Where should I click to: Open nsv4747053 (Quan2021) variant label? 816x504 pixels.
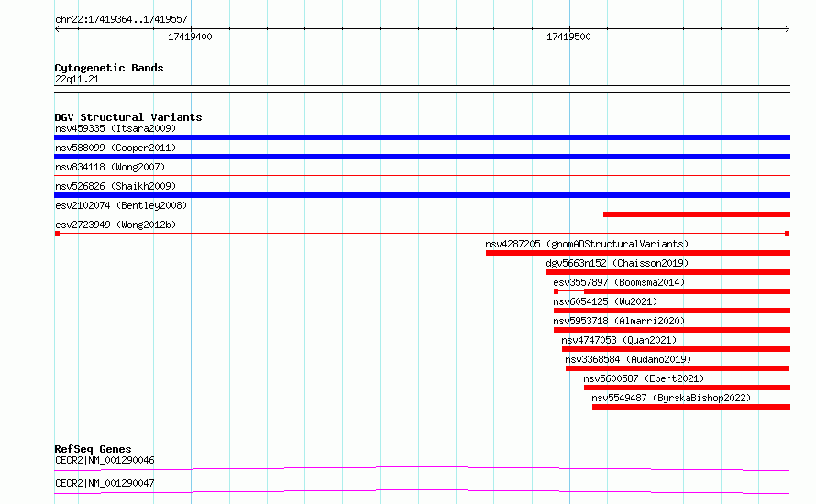619,340
